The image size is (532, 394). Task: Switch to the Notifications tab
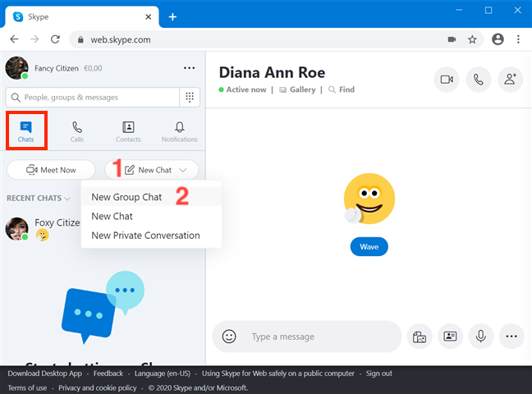[x=180, y=131]
